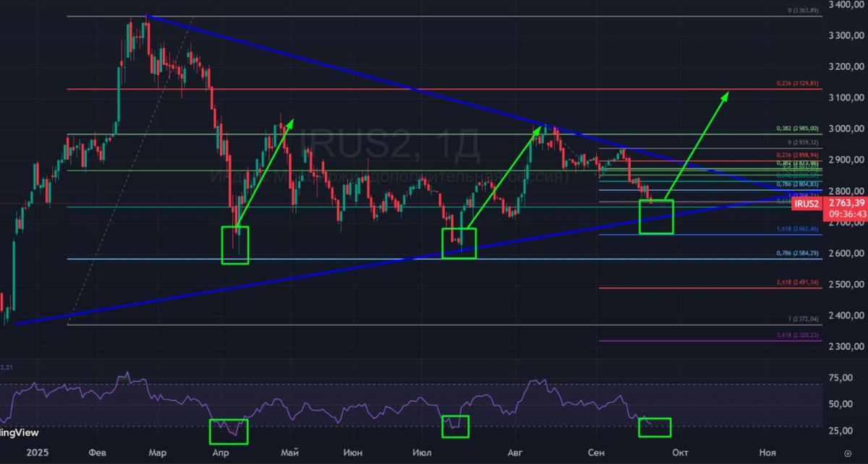
Task: Select the Fibonacci label 0,786 (2 584,29)
Action: coord(796,253)
